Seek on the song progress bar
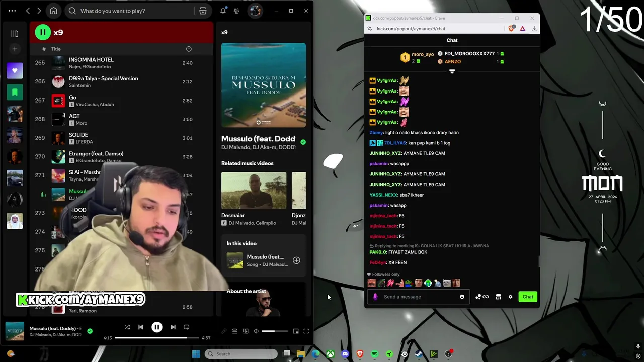 (x=156, y=338)
